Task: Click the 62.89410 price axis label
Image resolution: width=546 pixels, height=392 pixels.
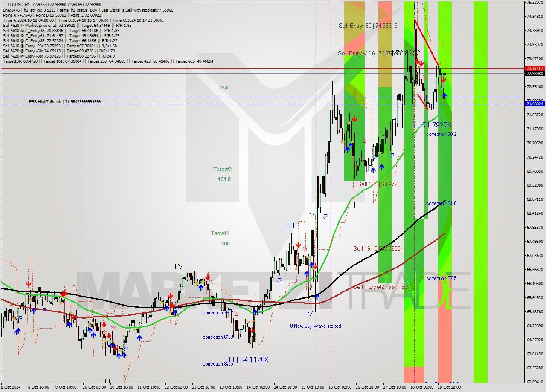Action: click(534, 382)
